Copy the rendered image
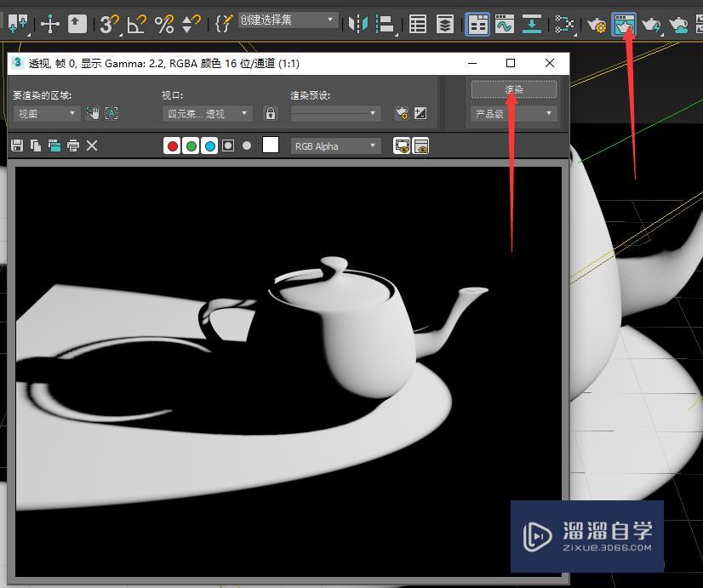The image size is (703, 588). click(x=36, y=146)
